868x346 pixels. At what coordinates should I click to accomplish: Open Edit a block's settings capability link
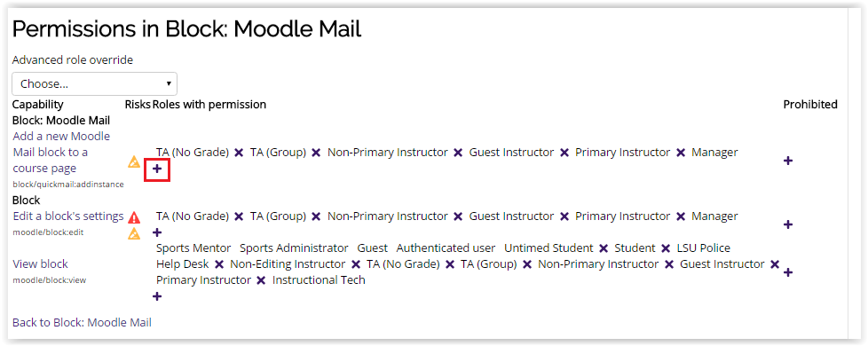tap(68, 216)
